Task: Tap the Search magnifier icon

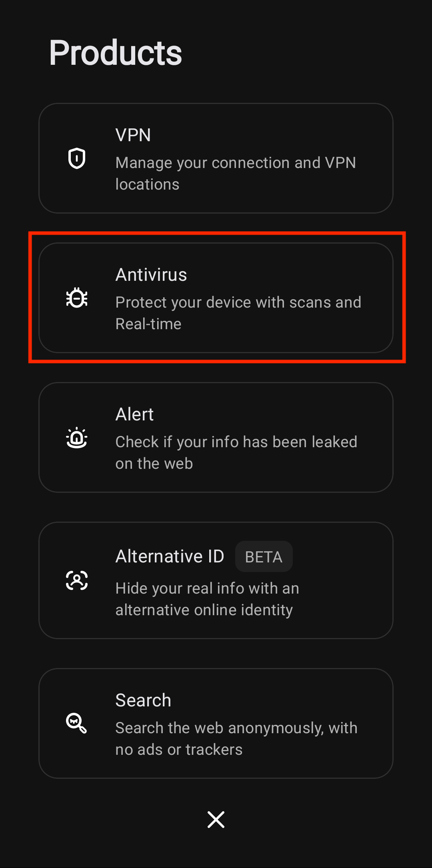Action: 77,723
